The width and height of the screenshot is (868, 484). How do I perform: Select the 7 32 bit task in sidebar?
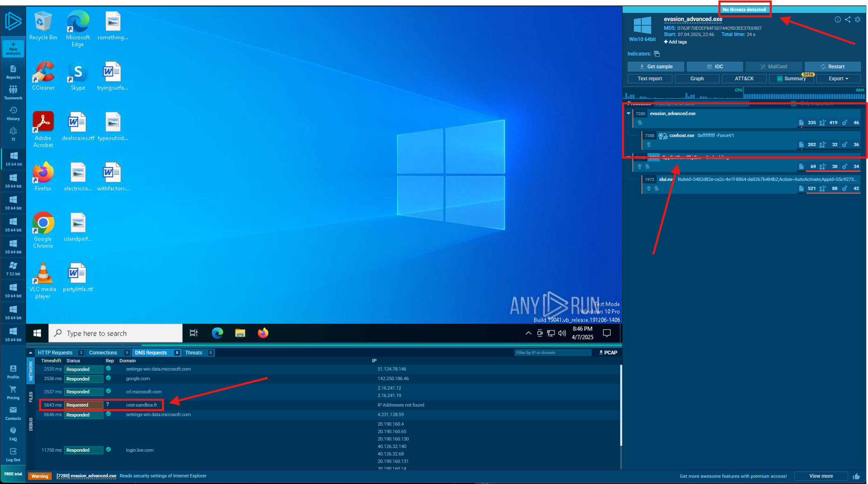click(x=13, y=268)
